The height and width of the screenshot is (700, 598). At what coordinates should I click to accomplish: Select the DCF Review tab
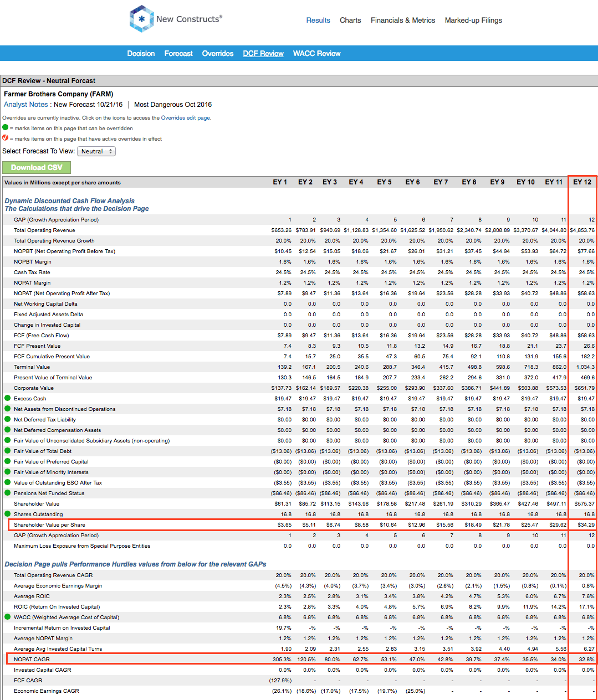tap(263, 54)
